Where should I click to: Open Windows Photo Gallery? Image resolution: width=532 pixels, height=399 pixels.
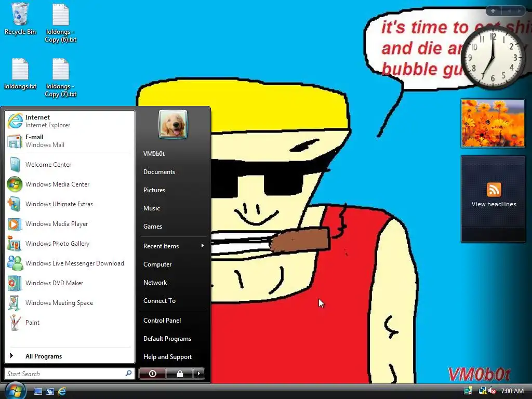point(70,244)
